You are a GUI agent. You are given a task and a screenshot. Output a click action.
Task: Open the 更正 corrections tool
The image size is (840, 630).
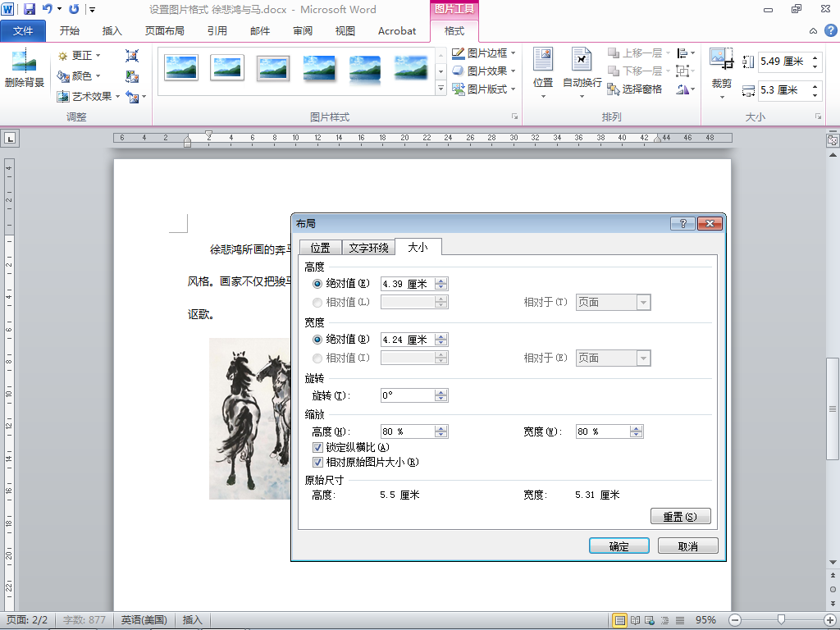click(x=80, y=56)
